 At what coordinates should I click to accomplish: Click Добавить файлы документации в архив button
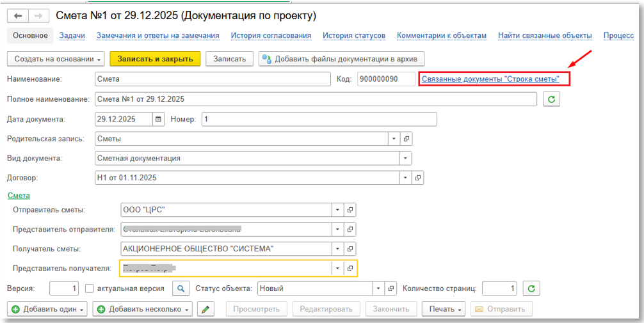pos(341,59)
